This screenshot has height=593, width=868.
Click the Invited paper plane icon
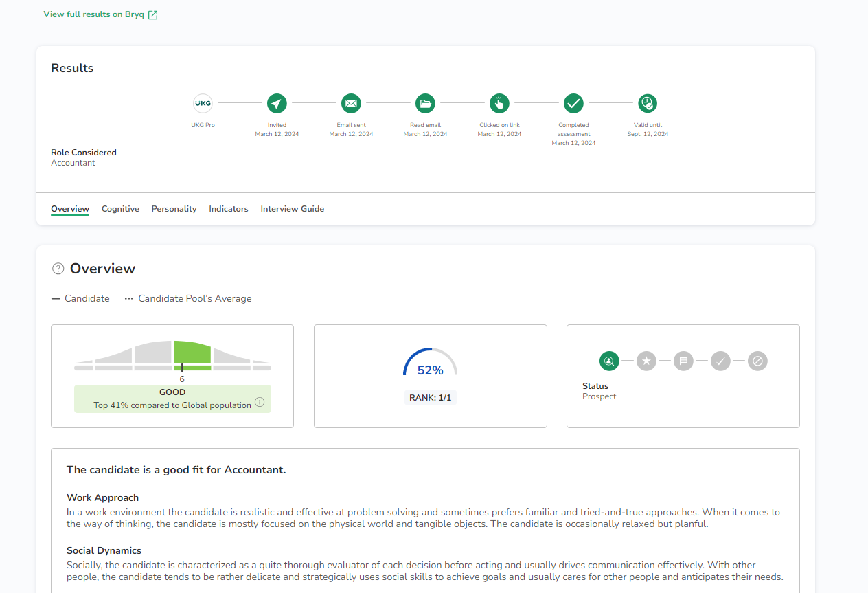tap(277, 104)
